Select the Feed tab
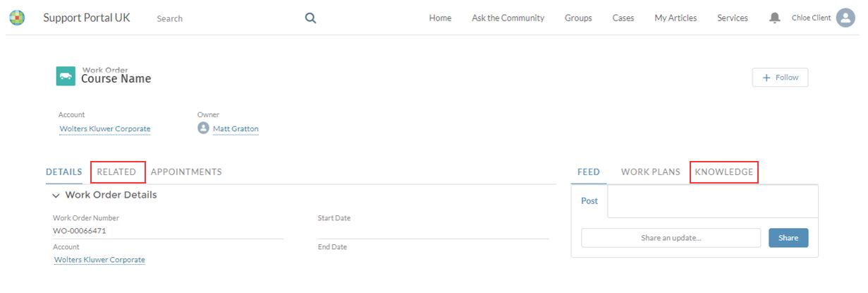Screen dimensions: 868x293 [589, 172]
